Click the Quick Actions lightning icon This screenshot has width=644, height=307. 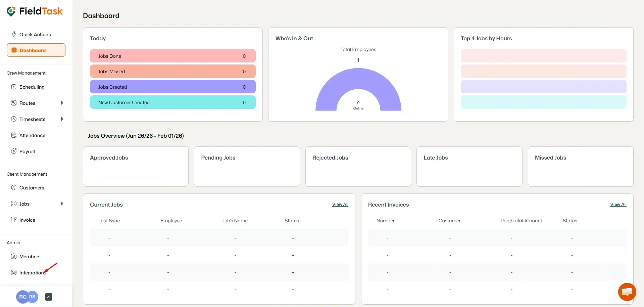pos(13,34)
